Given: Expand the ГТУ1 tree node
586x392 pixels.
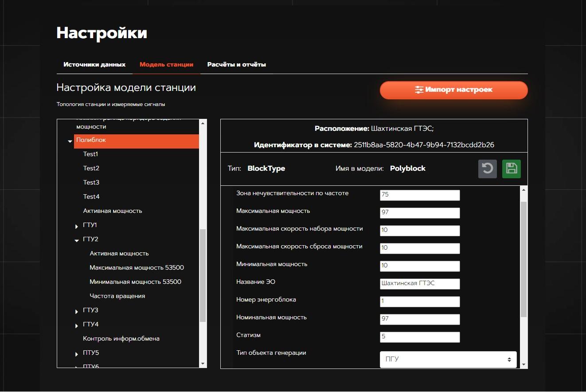Looking at the screenshot, I should [77, 226].
